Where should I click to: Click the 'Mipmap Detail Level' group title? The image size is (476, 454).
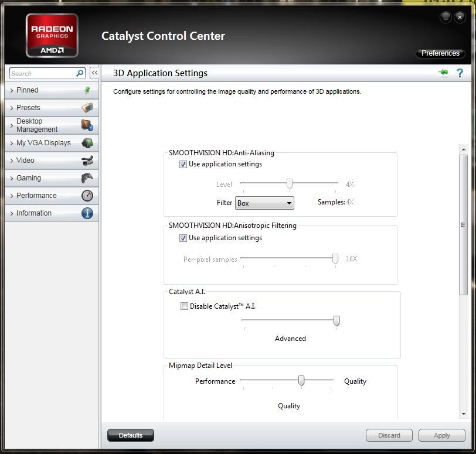tap(200, 366)
